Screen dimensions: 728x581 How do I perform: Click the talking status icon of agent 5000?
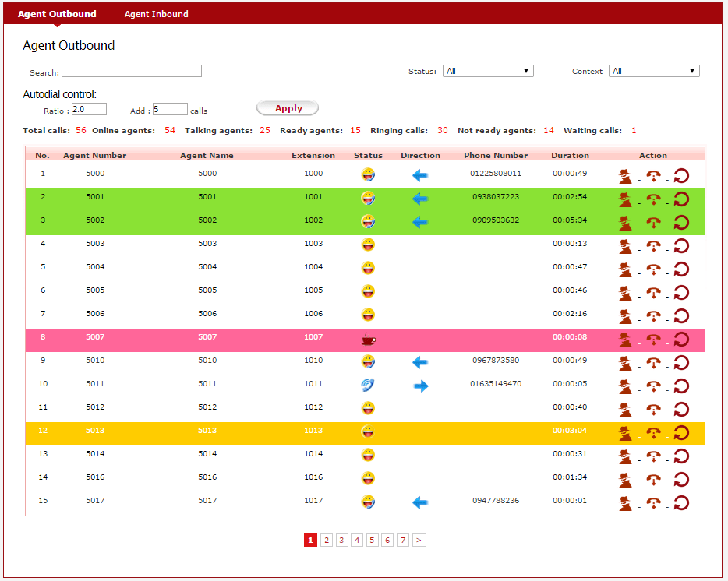(x=368, y=175)
